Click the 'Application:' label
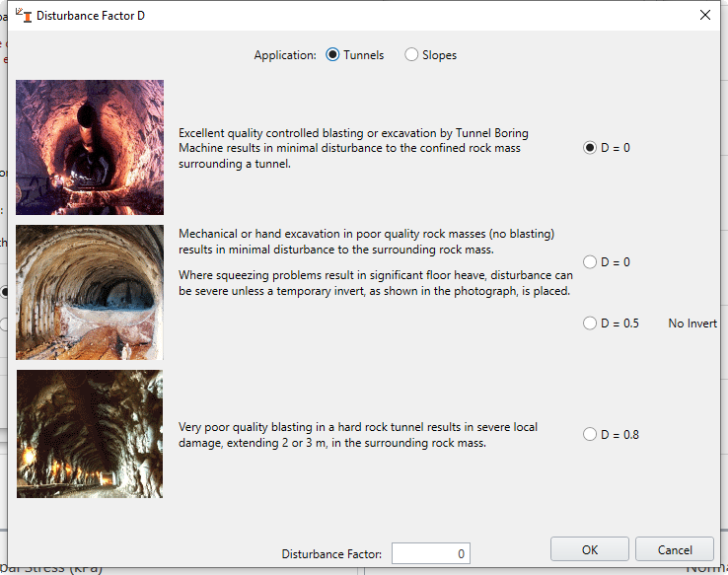 [x=284, y=55]
